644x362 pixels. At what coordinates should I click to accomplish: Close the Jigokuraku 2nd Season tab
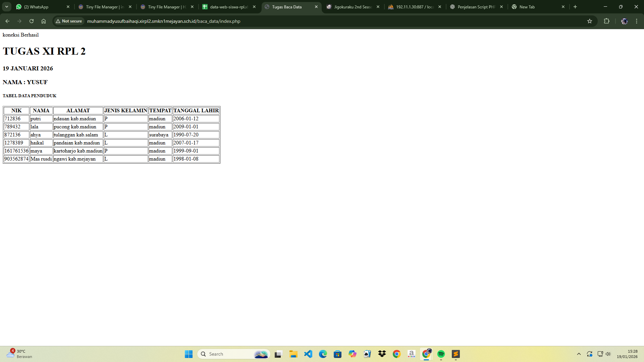pyautogui.click(x=378, y=7)
